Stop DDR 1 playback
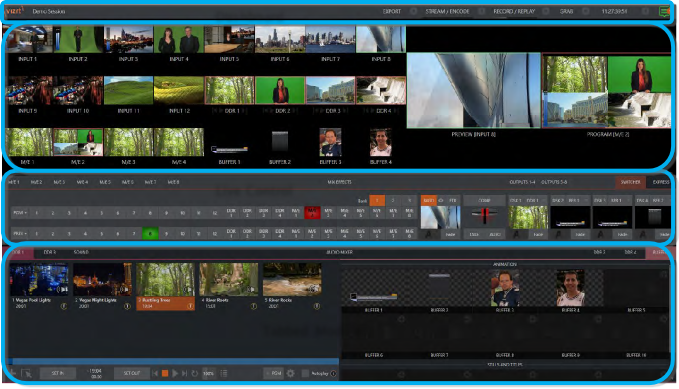The height and width of the screenshot is (389, 679). point(165,373)
